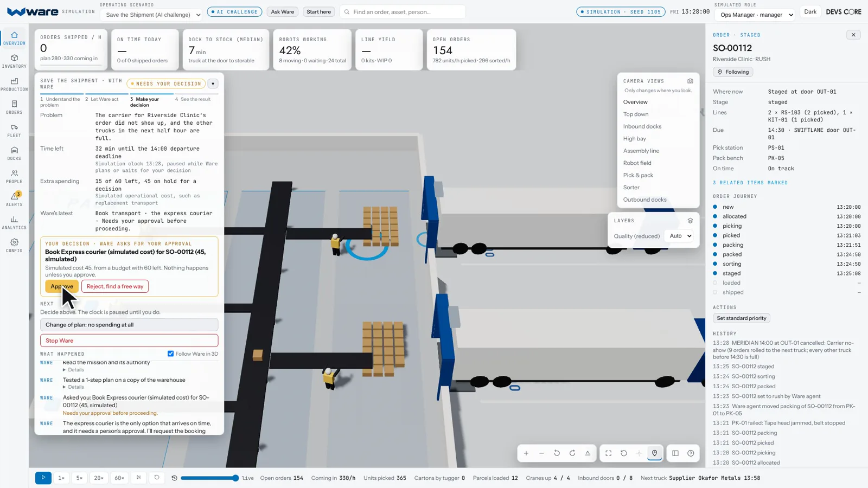This screenshot has height=488, width=868.
Task: Click the camera snapshot icon in Camera Views
Action: (x=690, y=81)
